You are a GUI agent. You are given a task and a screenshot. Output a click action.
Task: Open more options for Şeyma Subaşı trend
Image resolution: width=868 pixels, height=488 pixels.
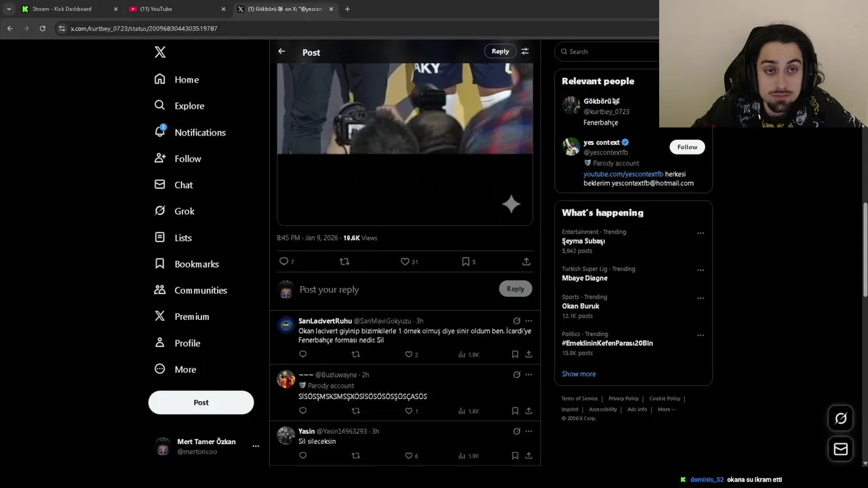[x=701, y=233]
